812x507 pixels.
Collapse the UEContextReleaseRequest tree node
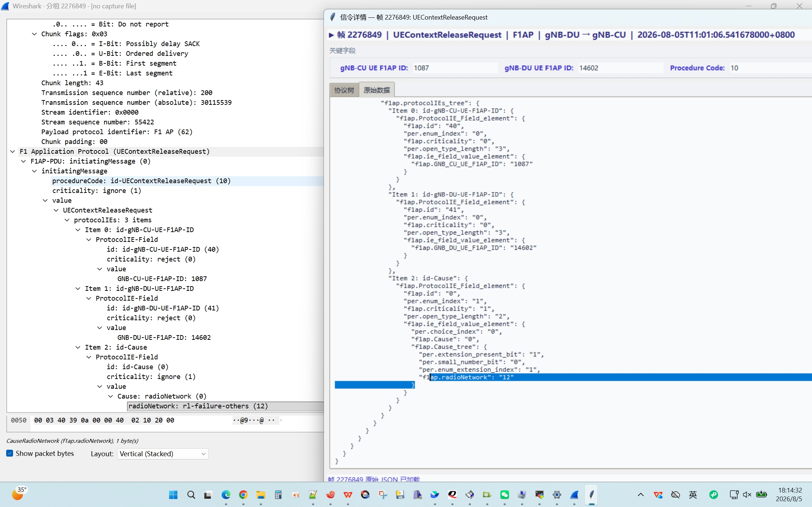[x=56, y=210]
